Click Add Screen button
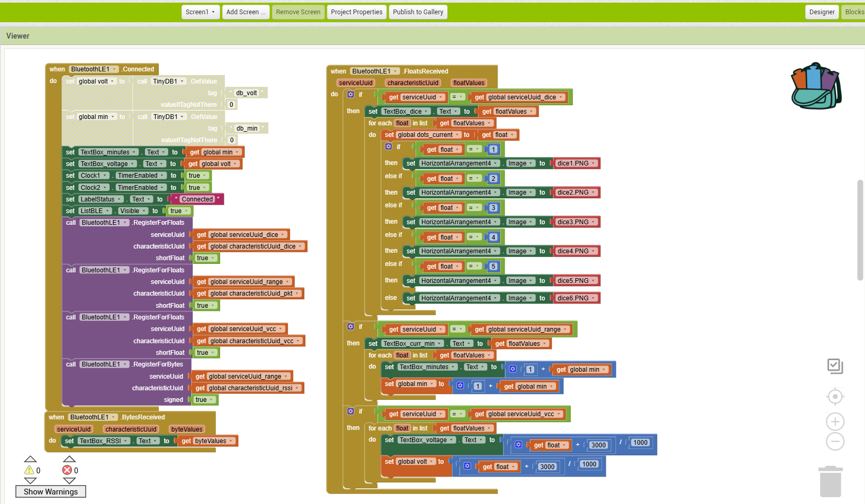 click(246, 12)
